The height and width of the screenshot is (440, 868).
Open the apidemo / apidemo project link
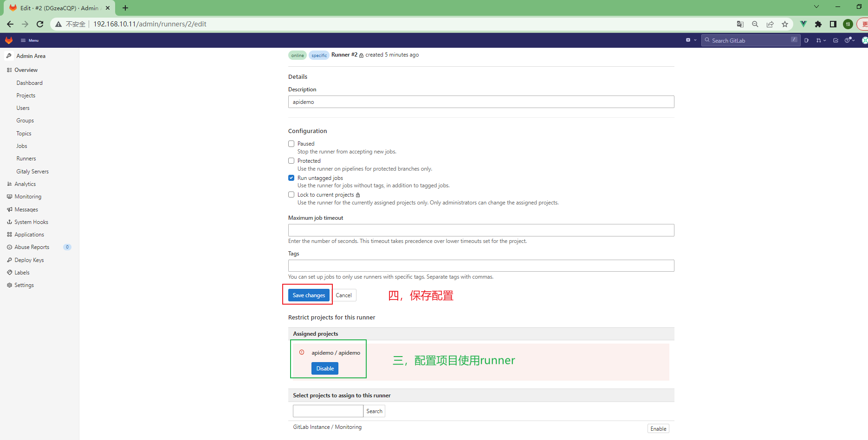336,353
